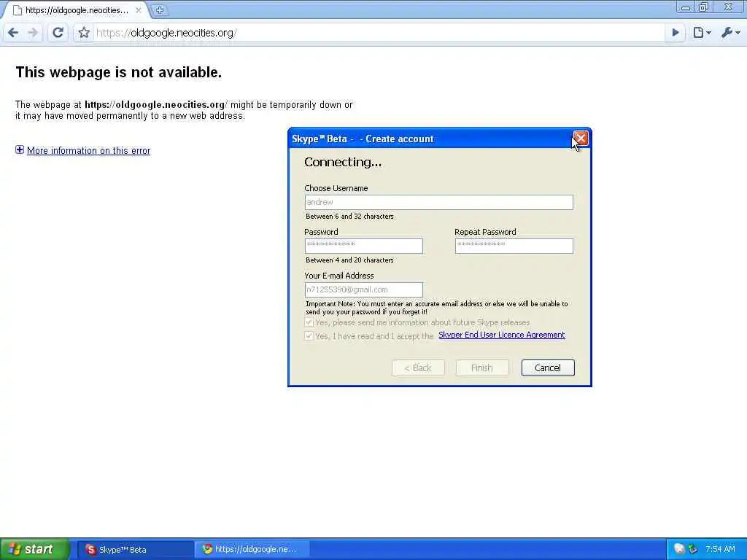Minimize the Chrome browser window
747x560 pixels.
[686, 7]
